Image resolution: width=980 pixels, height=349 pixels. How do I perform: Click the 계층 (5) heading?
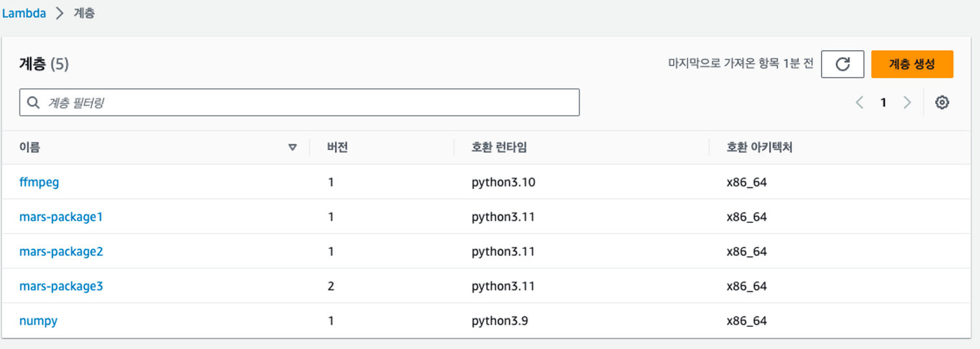pyautogui.click(x=44, y=64)
